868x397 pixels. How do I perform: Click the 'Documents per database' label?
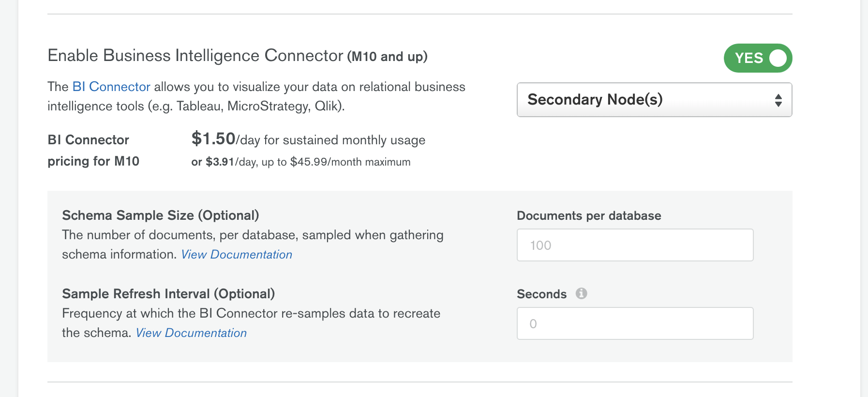click(x=589, y=215)
